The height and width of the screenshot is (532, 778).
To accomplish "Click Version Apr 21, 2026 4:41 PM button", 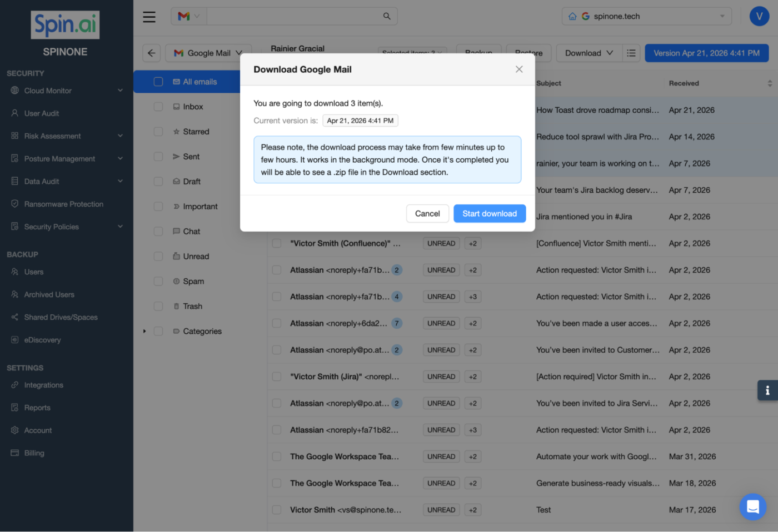I will coord(706,53).
